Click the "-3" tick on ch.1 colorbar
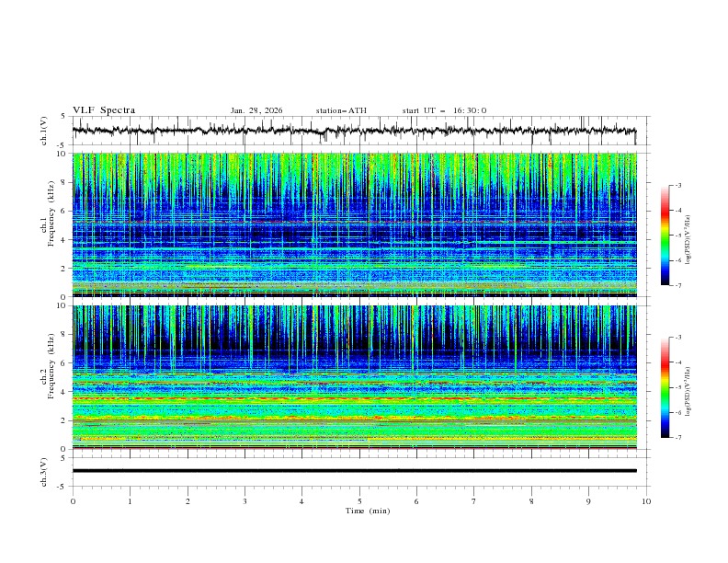Image resolution: width=728 pixels, height=563 pixels. 678,185
